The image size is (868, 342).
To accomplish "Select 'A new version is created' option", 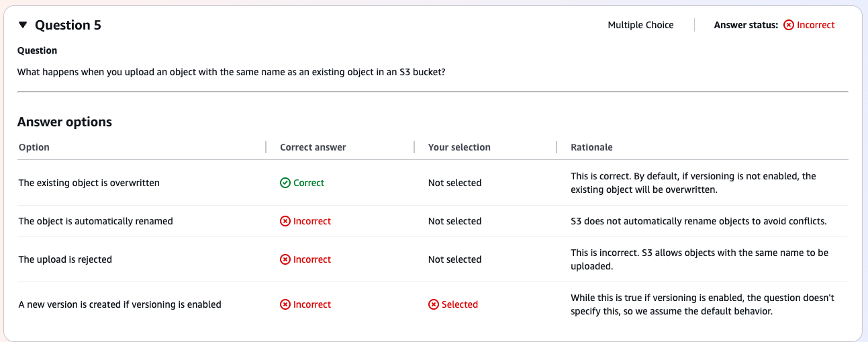I will click(120, 304).
